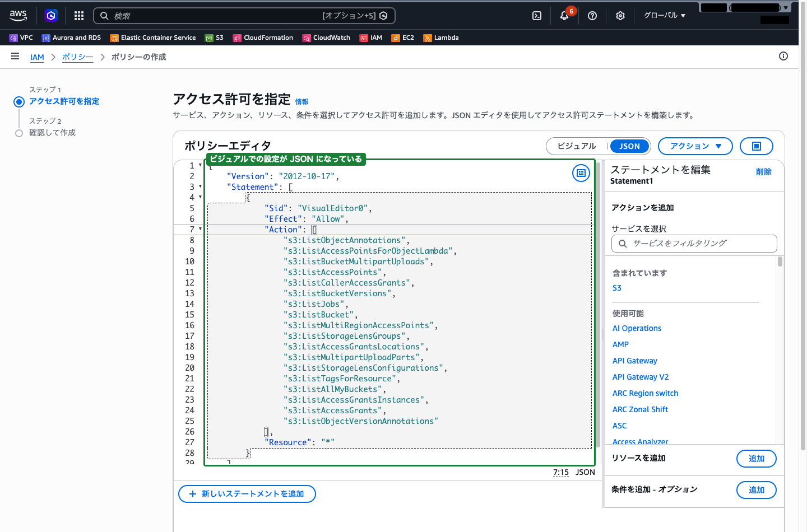The image size is (807, 532).
Task: Click the "s3:ListJobs" action line
Action: click(316, 304)
